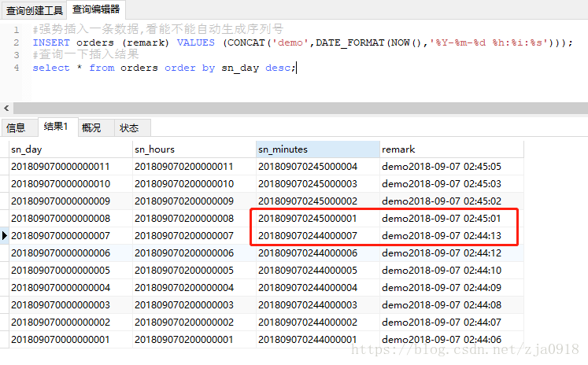The height and width of the screenshot is (365, 588).
Task: Click sn_hours cell 201809070200000011
Action: click(x=194, y=167)
